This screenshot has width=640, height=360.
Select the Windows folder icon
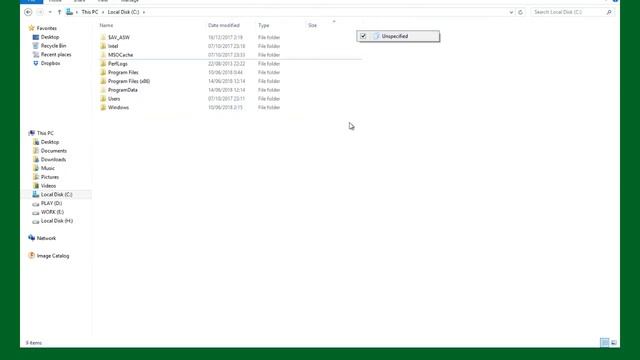click(103, 108)
